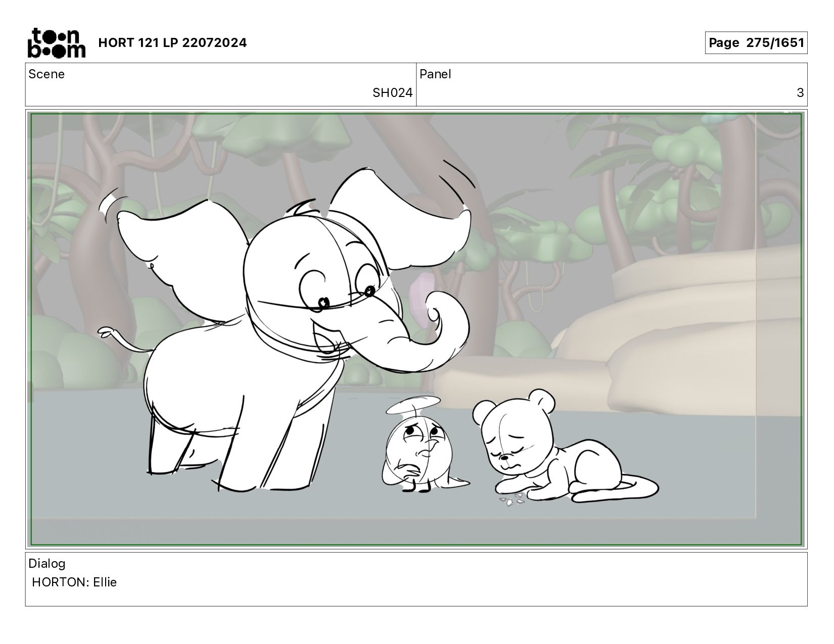Select the dialog line HORTON: Ellie
Image resolution: width=834 pixels, height=644 pixels.
74,582
